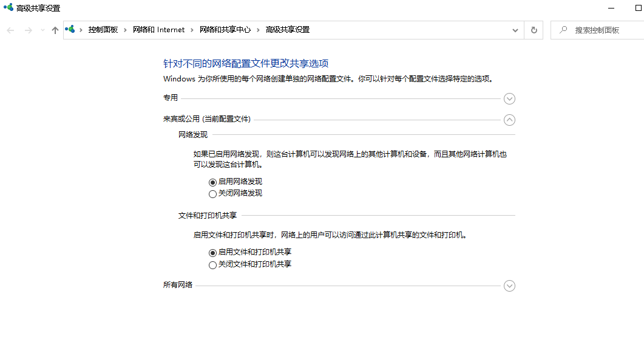Open 网络和共享中心 breadcrumb

[x=225, y=30]
